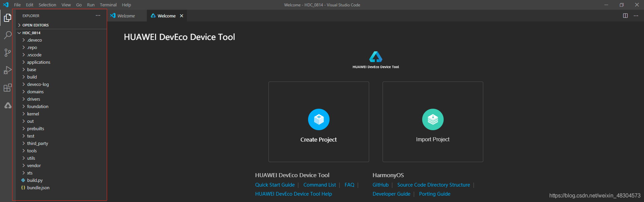Open the Extensions icon
Image resolution: width=644 pixels, height=202 pixels.
(7, 88)
